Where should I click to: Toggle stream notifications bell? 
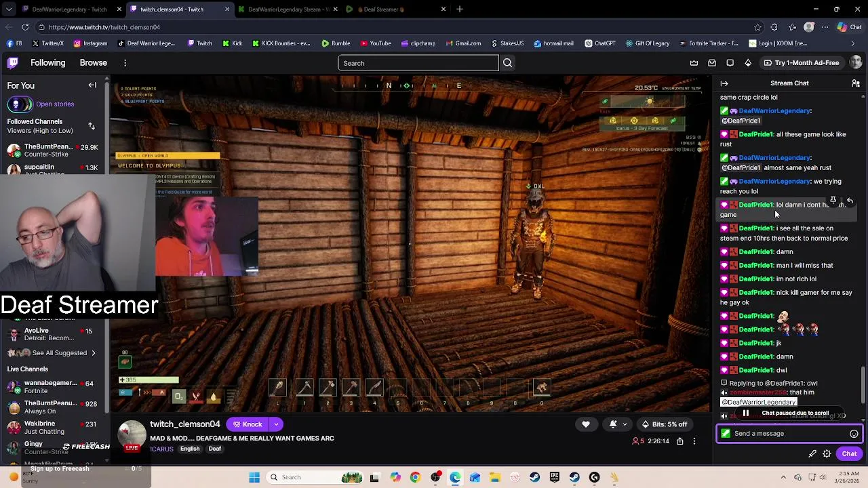pyautogui.click(x=613, y=424)
